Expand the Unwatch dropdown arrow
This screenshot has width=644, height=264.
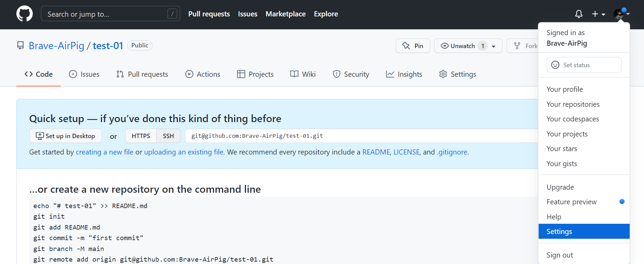pyautogui.click(x=494, y=46)
